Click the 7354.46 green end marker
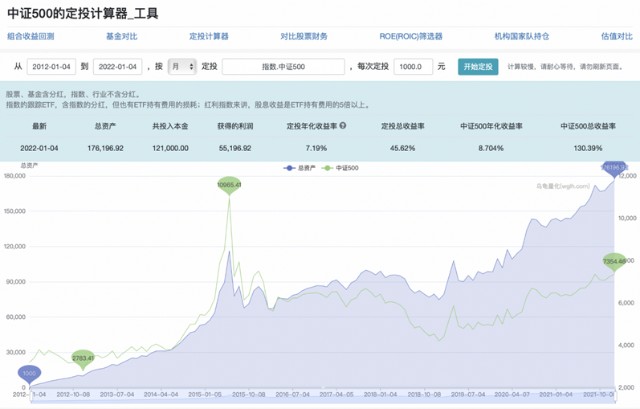640x409 pixels. pyautogui.click(x=614, y=262)
